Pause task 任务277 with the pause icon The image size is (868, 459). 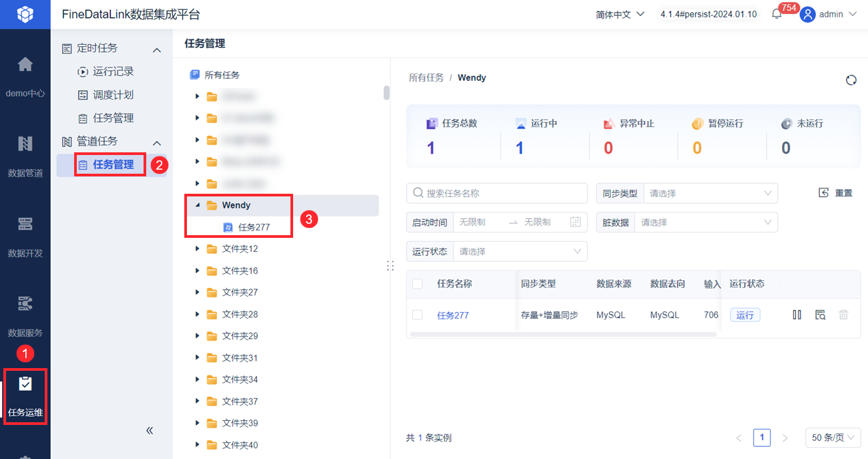[797, 315]
